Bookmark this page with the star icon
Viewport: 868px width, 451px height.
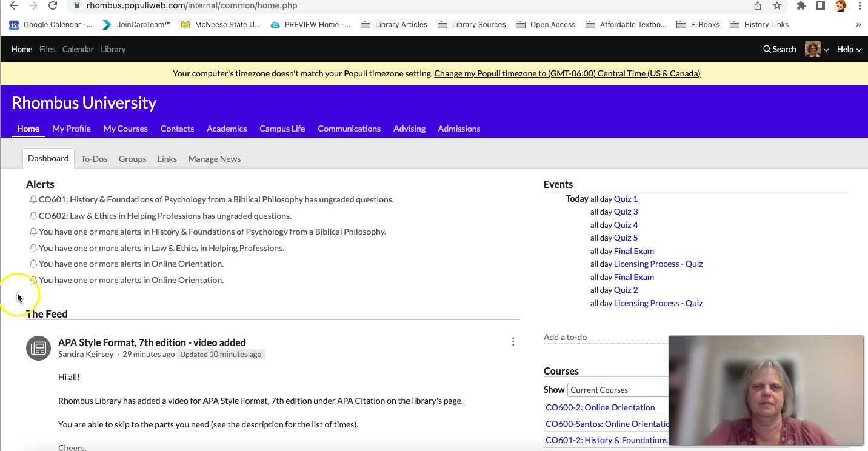pyautogui.click(x=776, y=5)
